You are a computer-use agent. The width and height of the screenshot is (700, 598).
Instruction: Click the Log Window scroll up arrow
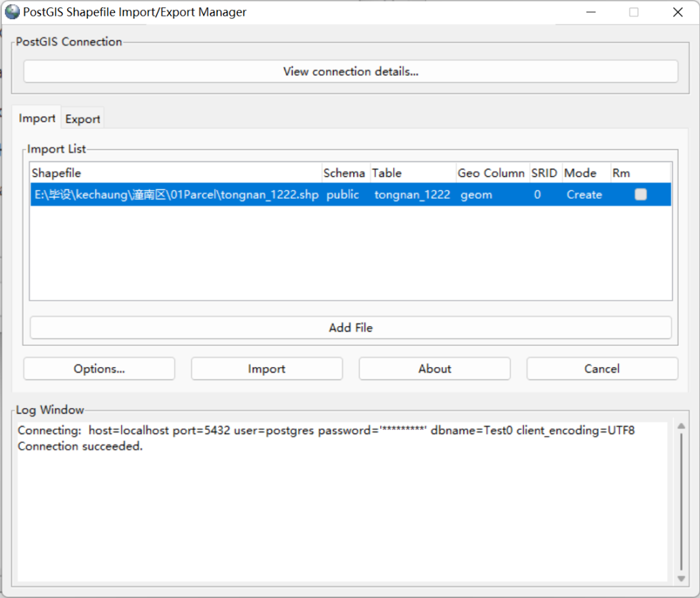682,426
